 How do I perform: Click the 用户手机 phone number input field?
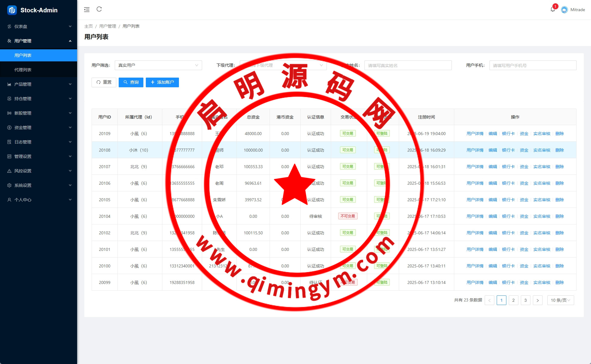tap(532, 65)
